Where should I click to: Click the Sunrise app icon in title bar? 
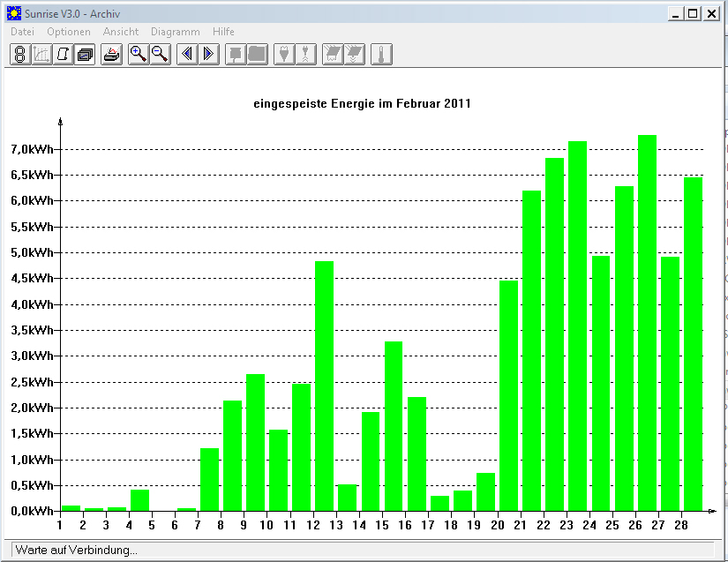pos(14,13)
